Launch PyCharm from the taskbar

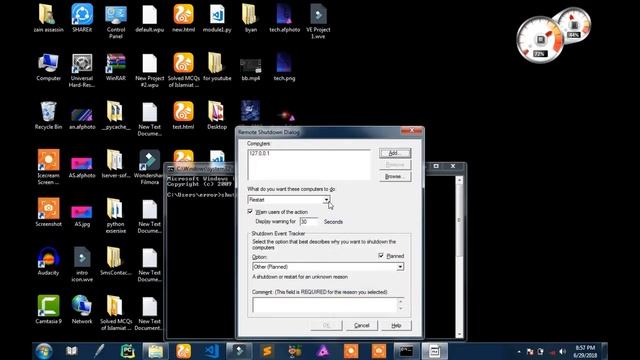coord(128,351)
